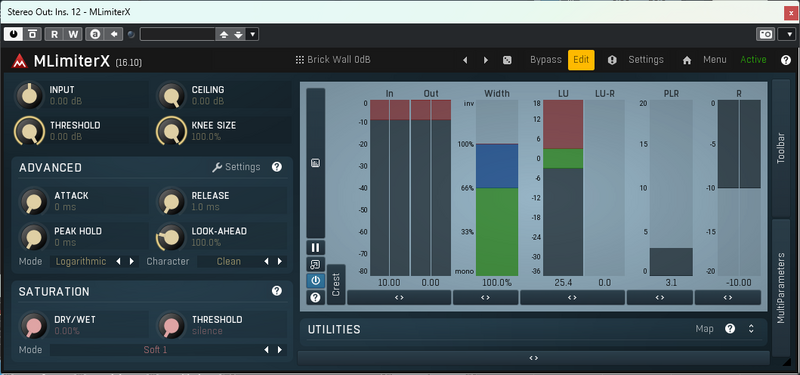Select previous saturation mode left arrow

point(266,349)
